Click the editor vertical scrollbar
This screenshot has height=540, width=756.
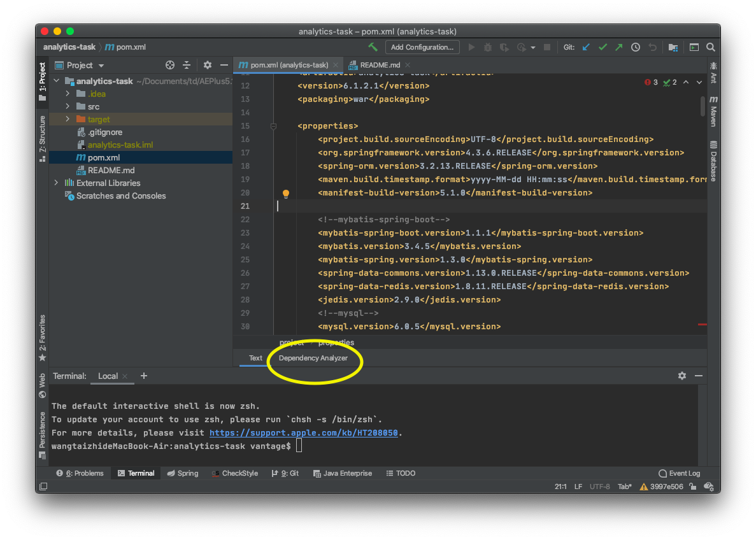tap(703, 106)
